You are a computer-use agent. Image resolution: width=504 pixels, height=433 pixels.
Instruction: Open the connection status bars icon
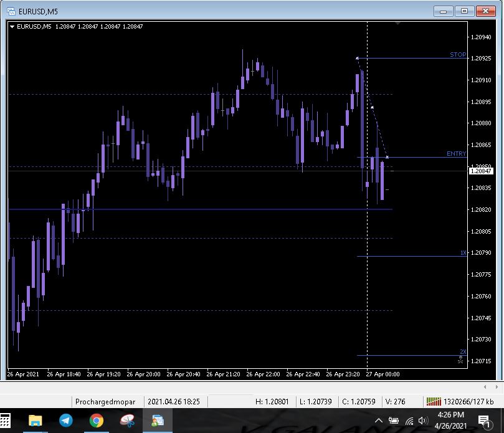[x=434, y=401]
